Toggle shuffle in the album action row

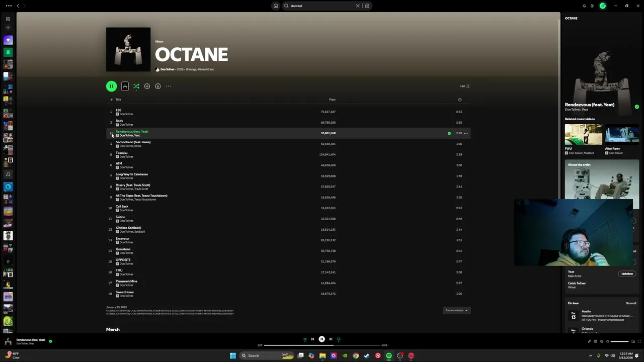(136, 86)
